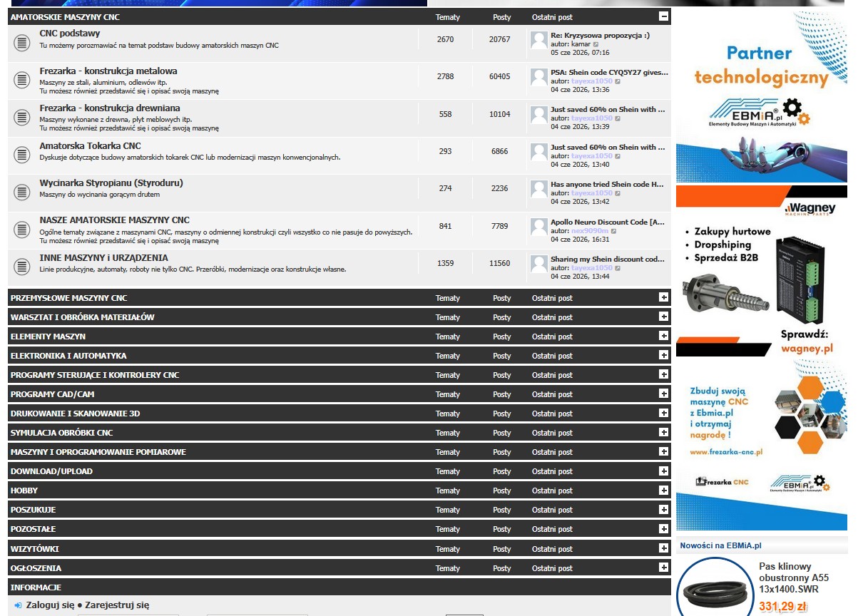Click the Wagney machine parts banner ad
Viewport: 863px width, 616px height.
point(762,272)
